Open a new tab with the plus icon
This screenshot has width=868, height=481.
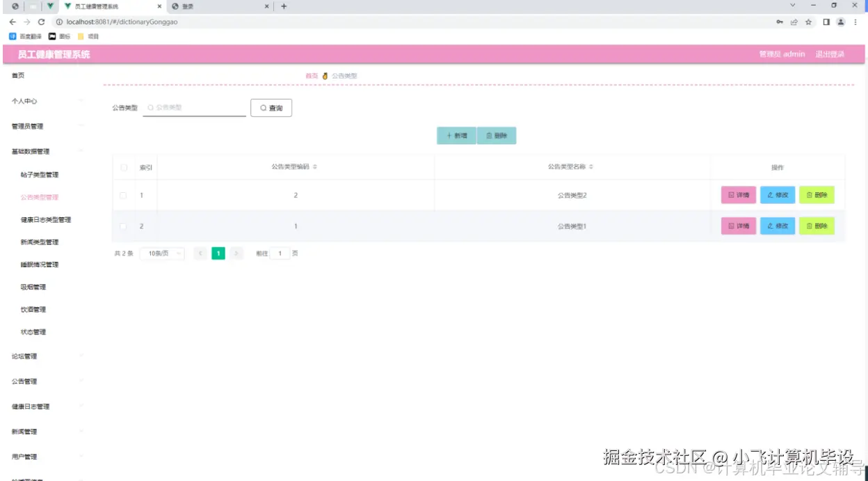284,6
